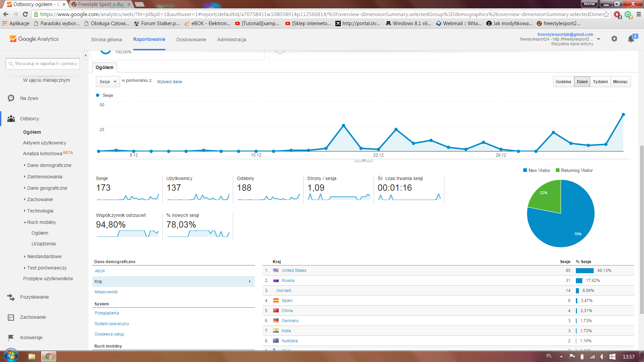Bookmark page with star icon

606,14
